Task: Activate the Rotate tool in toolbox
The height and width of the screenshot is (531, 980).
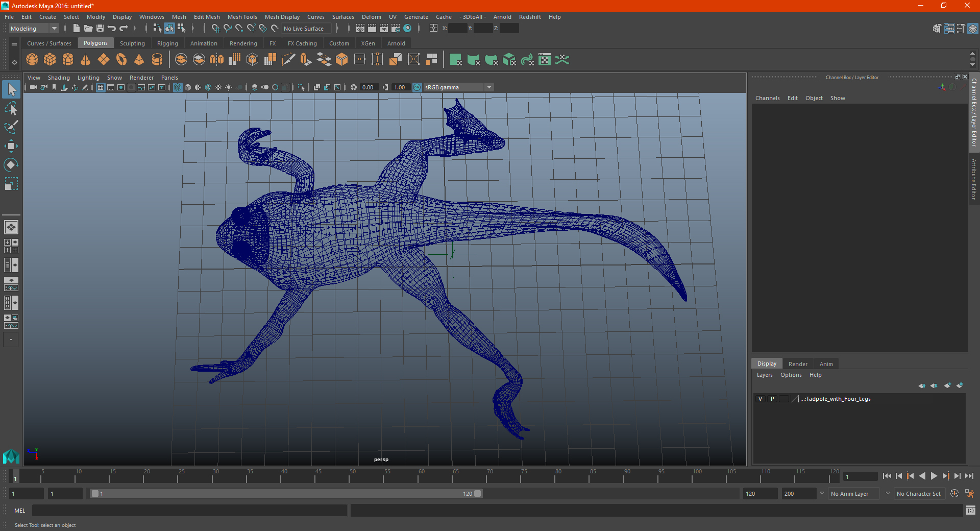Action: tap(11, 164)
